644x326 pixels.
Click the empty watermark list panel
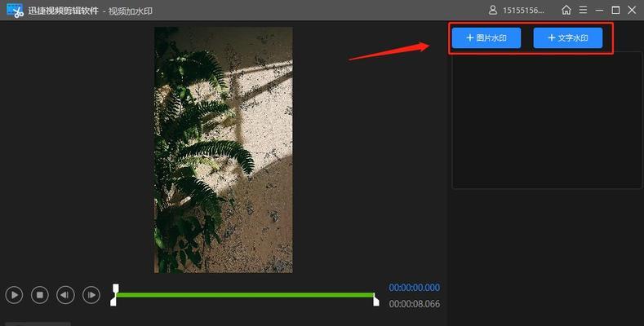tap(547, 120)
